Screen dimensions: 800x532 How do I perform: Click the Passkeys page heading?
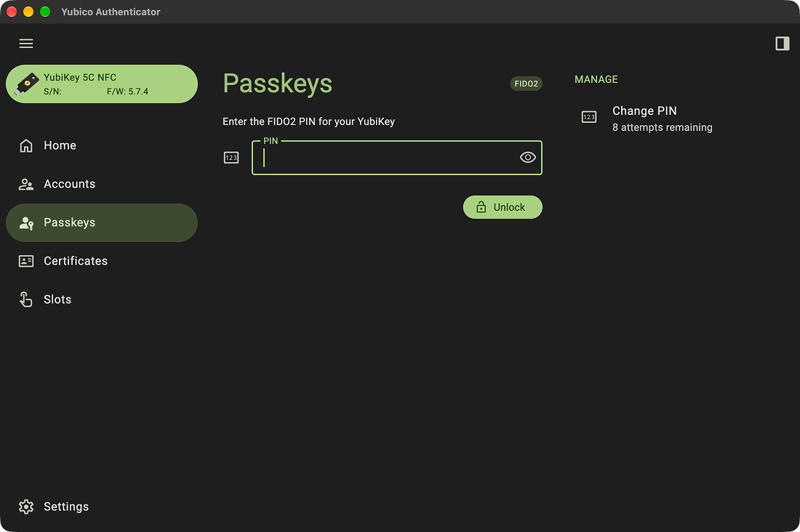click(278, 84)
